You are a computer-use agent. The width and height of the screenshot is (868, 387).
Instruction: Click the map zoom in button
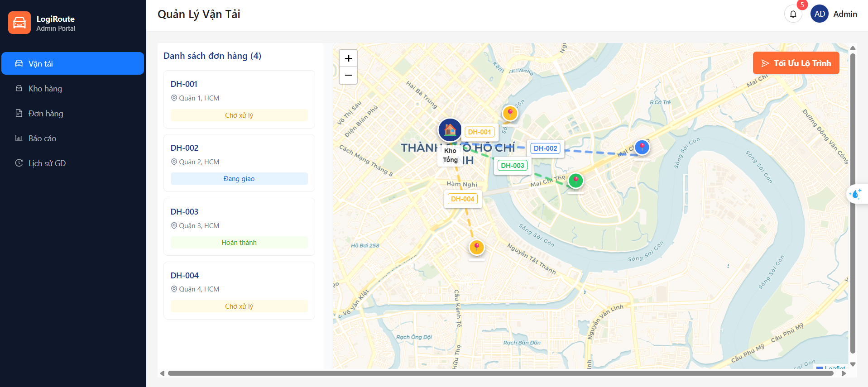(348, 58)
